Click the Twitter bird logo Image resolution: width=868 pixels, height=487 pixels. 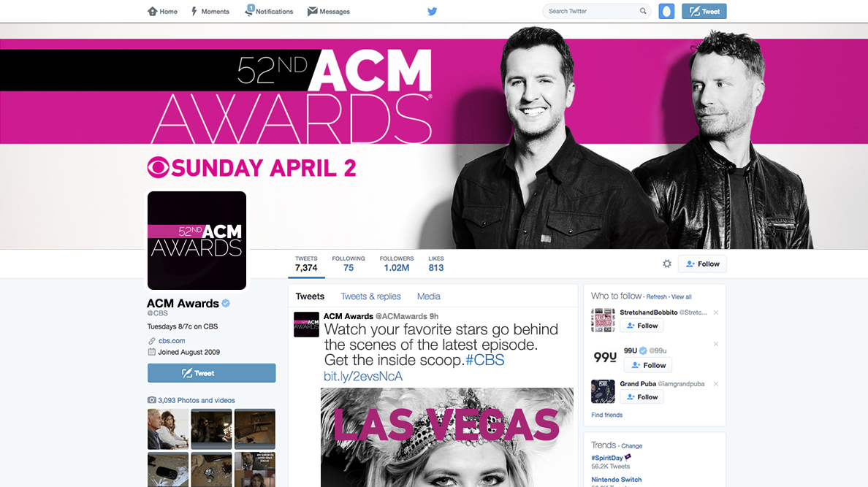(x=433, y=11)
